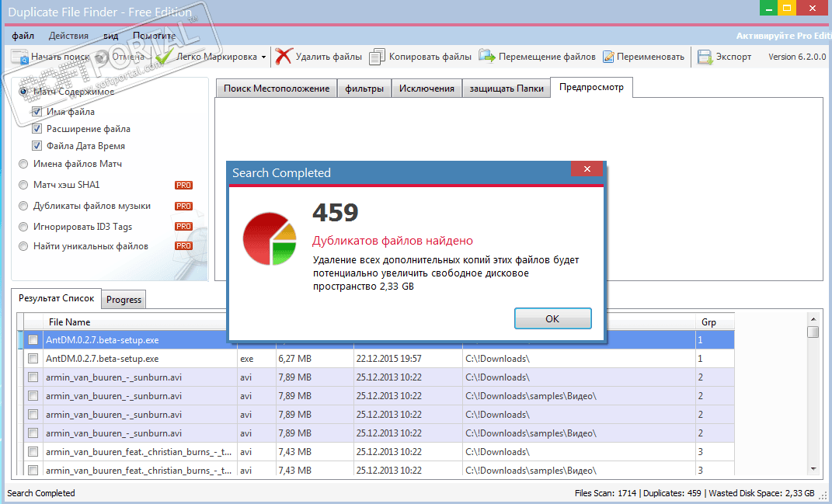Switch to the Поиск Местоположение tab
The image size is (832, 504).
click(277, 89)
